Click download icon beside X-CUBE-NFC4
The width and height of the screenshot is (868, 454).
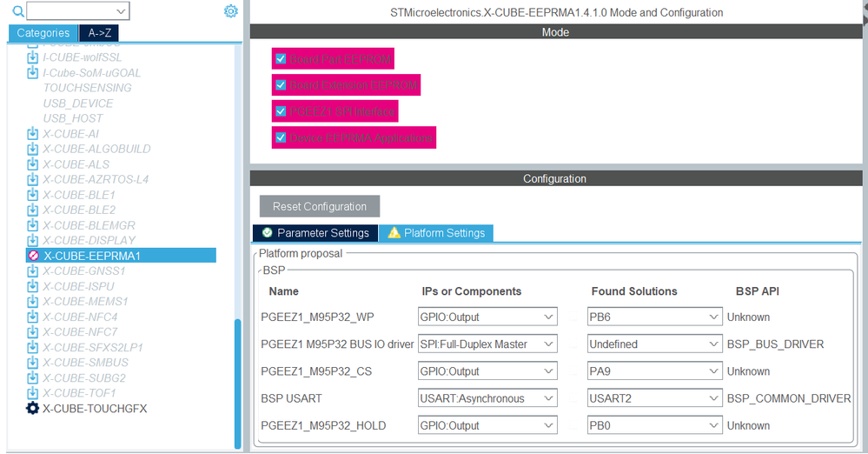(33, 317)
